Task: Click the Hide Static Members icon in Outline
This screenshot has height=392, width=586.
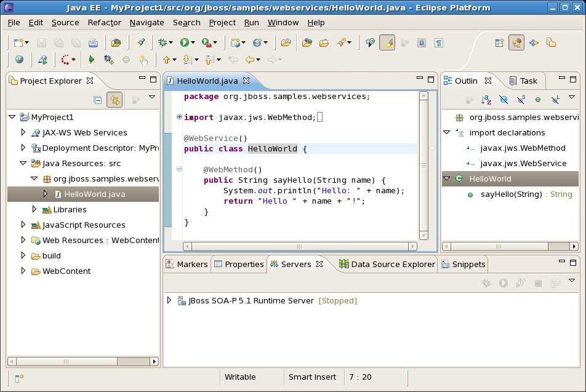Action: [521, 100]
